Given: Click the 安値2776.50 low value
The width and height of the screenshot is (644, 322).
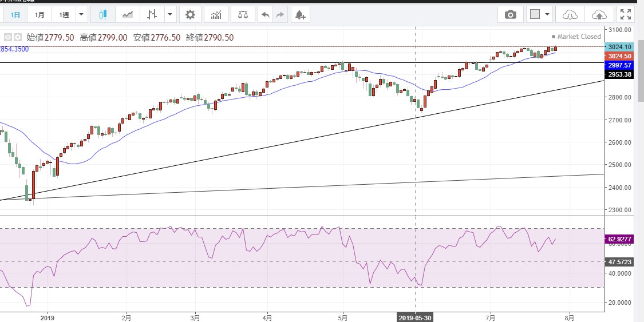Looking at the screenshot, I should pyautogui.click(x=157, y=38).
